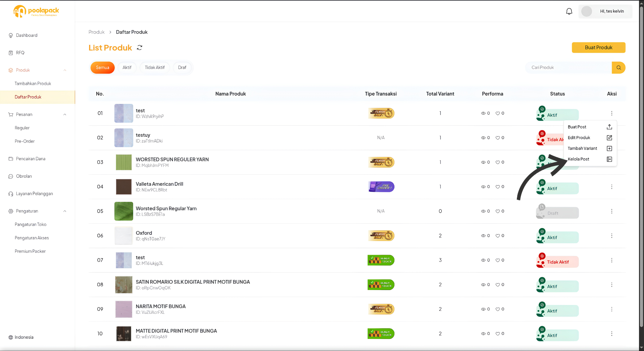Toggle Aktif status of NARITA MOTIF BUNGA
The image size is (644, 351).
pos(557,309)
